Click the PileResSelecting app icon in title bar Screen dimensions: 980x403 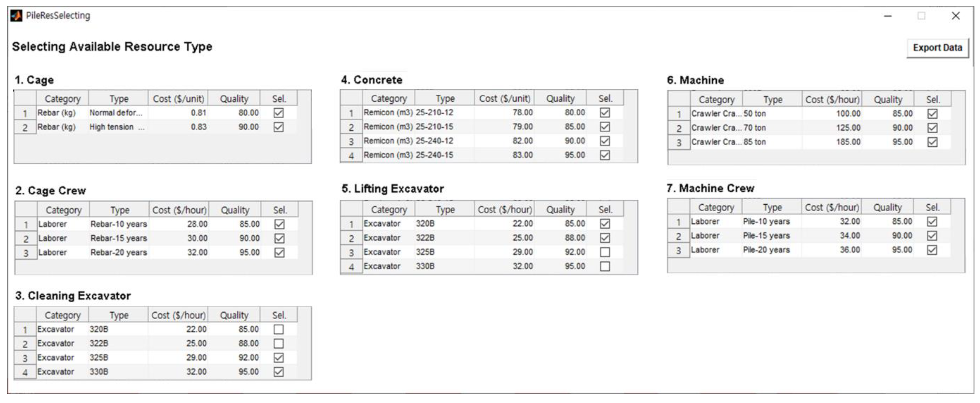[16, 16]
